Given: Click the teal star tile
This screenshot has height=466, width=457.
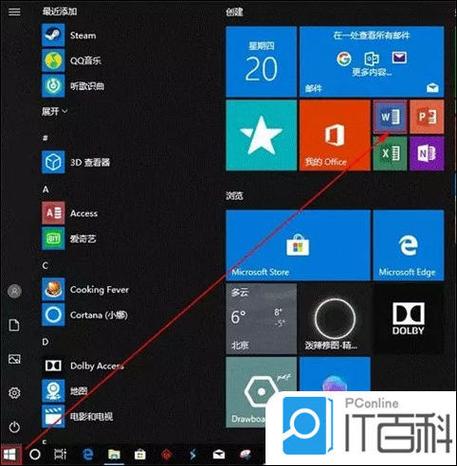Looking at the screenshot, I should pos(261,135).
